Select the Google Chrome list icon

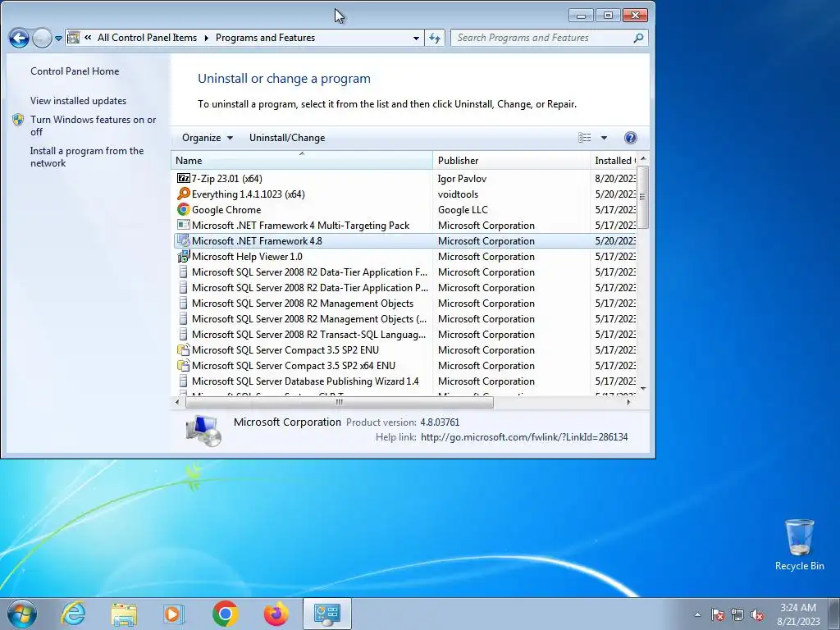[x=183, y=209]
